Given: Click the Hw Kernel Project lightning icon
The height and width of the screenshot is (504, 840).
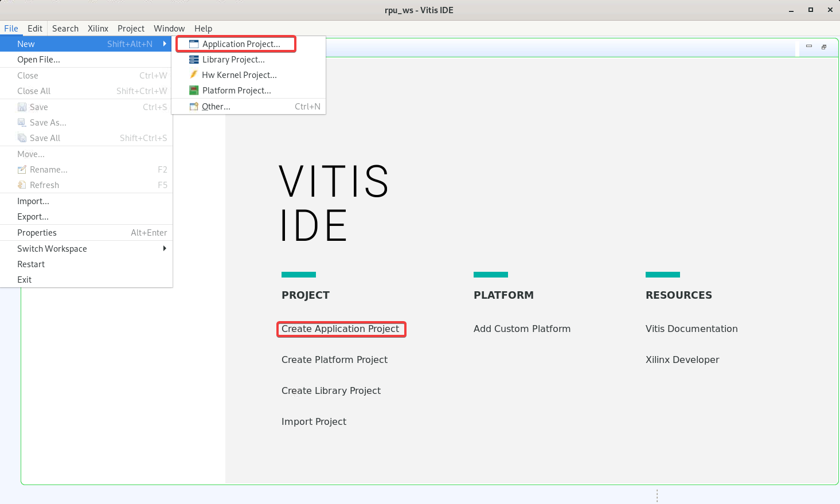Looking at the screenshot, I should point(194,75).
